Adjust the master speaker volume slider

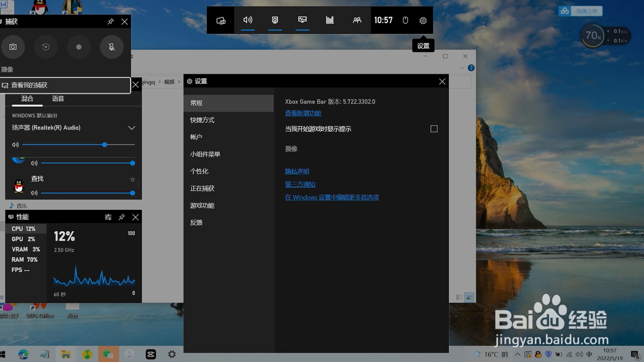pos(78,144)
